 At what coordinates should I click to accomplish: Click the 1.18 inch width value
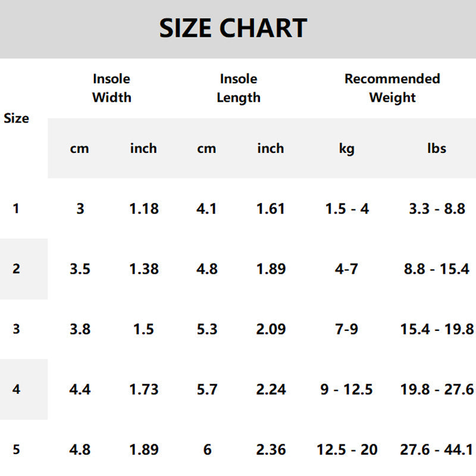144,209
